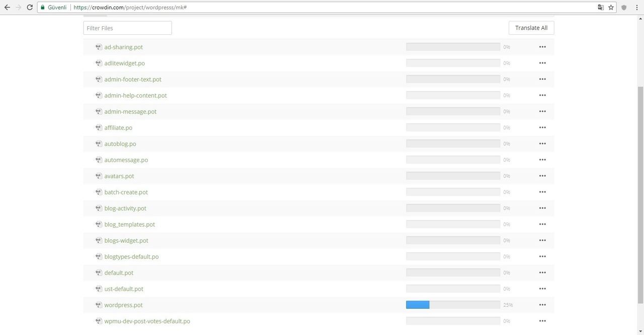
Task: Click the file icon beside autoblog.po
Action: click(99, 144)
